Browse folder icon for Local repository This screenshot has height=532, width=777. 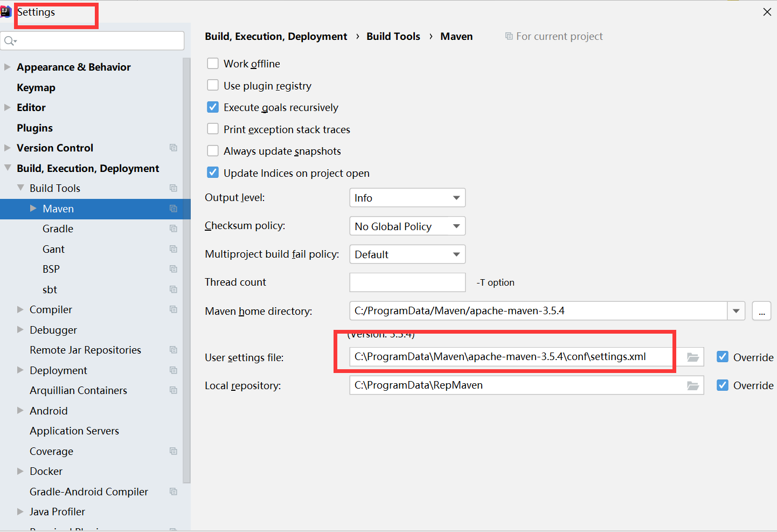[x=693, y=385]
